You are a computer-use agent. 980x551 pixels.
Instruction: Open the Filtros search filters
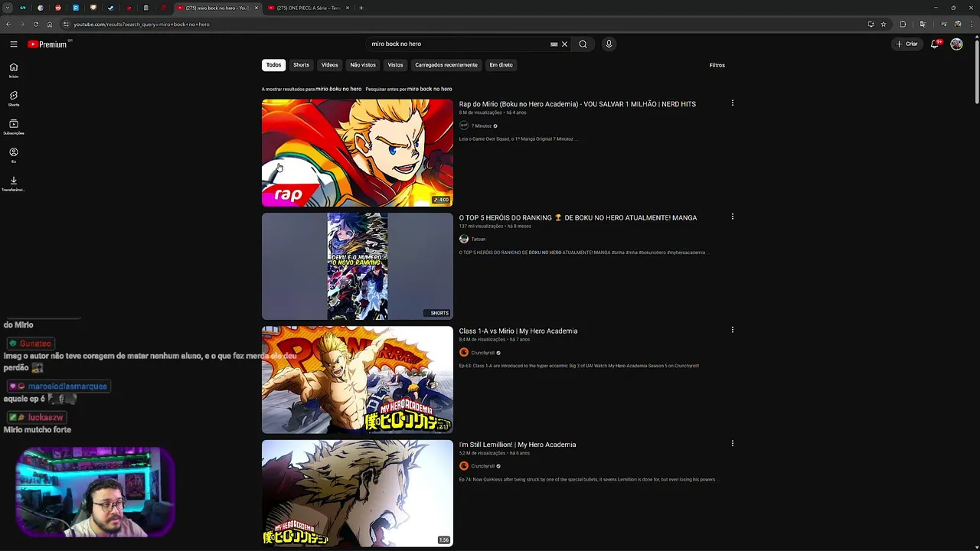717,65
